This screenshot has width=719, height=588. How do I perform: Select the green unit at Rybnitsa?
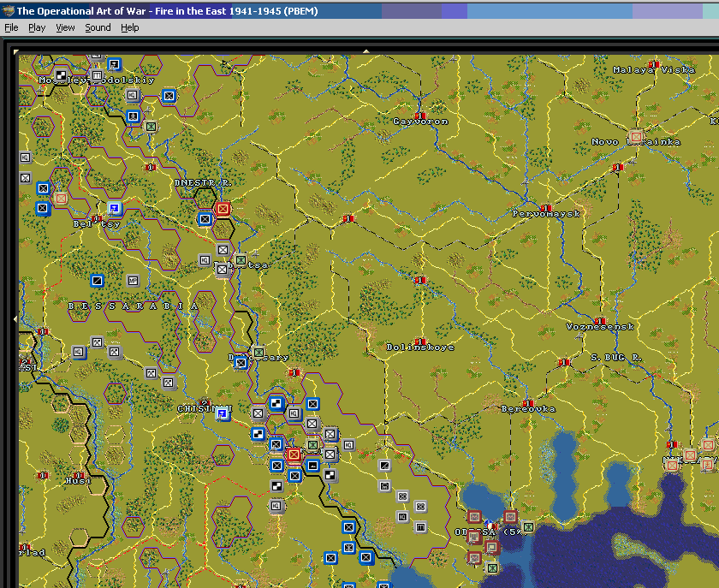pyautogui.click(x=241, y=260)
